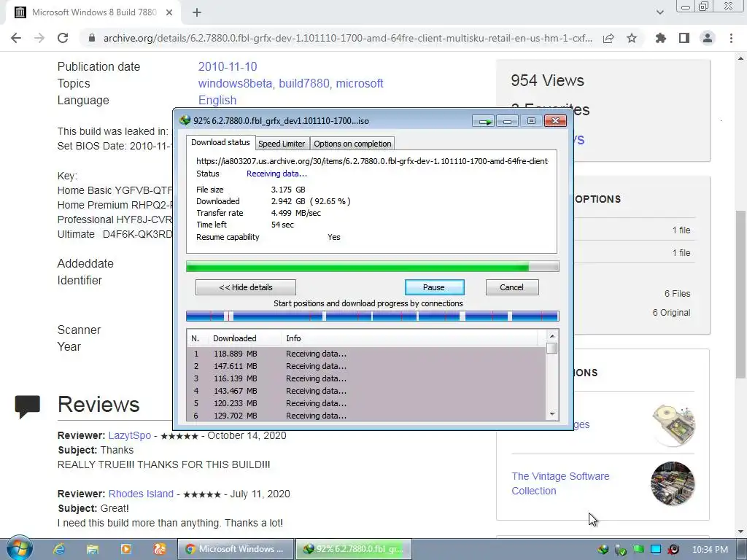747x560 pixels.
Task: Open the 2010-11-10 publication date link
Action: (x=228, y=66)
